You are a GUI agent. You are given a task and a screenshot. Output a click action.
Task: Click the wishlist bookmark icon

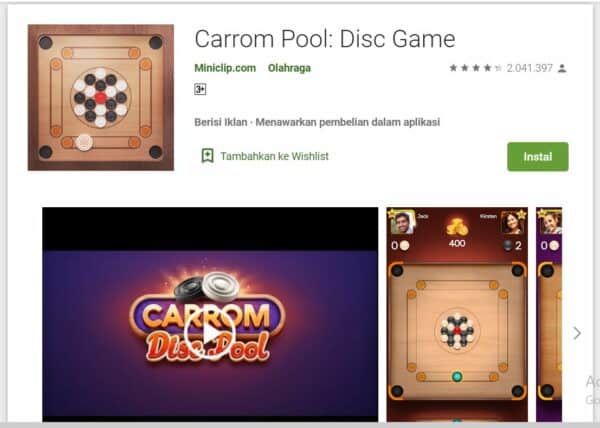(207, 156)
